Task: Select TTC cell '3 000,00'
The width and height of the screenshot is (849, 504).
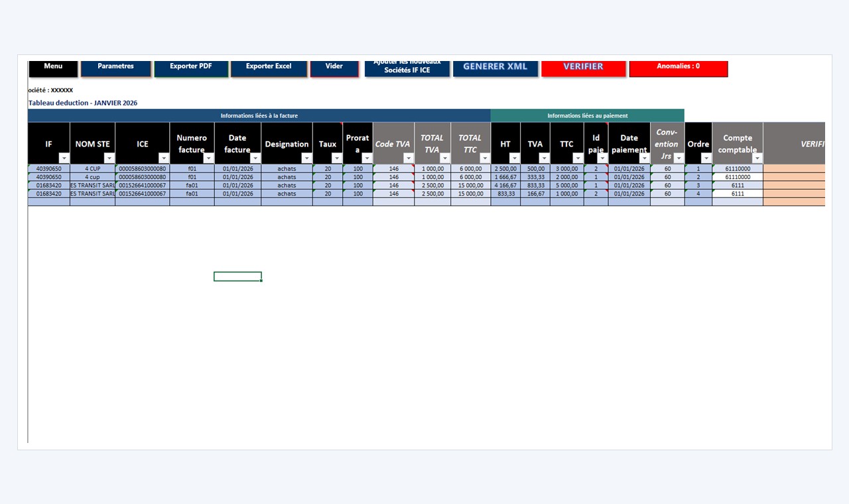Action: coord(567,168)
